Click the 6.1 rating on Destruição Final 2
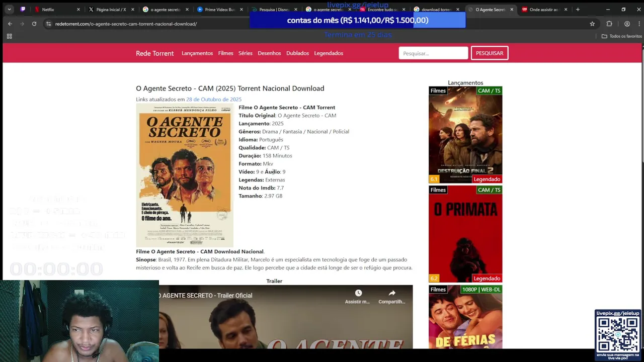 pos(434,179)
